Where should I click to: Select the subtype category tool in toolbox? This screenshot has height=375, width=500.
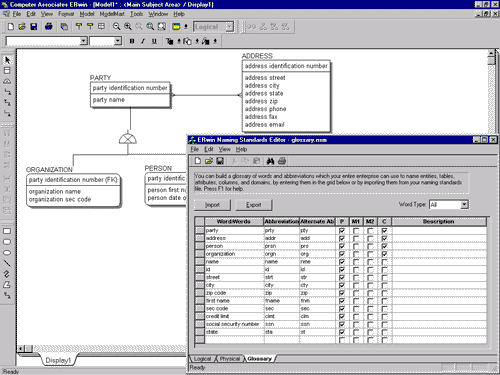click(x=7, y=81)
